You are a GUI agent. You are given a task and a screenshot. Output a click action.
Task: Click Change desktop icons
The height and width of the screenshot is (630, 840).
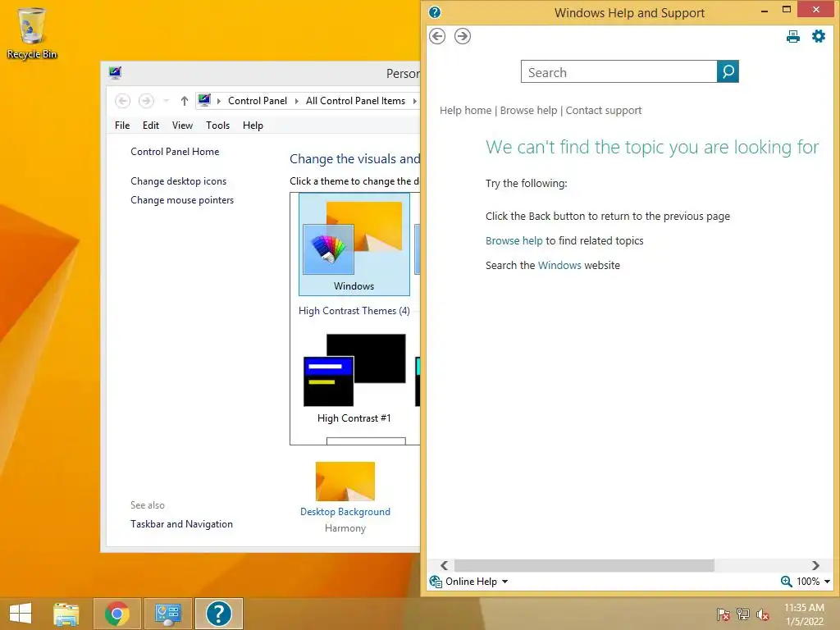coord(178,181)
